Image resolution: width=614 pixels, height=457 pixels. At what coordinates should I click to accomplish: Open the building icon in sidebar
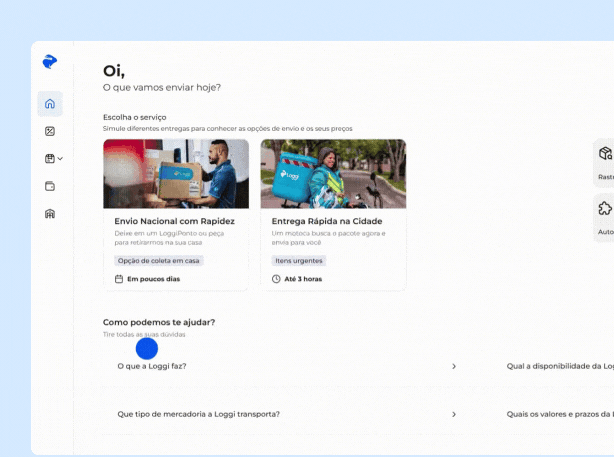coord(50,213)
